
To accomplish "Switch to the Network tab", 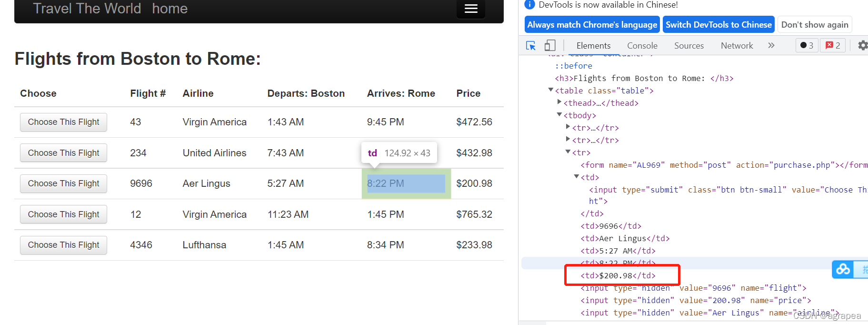I will pyautogui.click(x=737, y=46).
